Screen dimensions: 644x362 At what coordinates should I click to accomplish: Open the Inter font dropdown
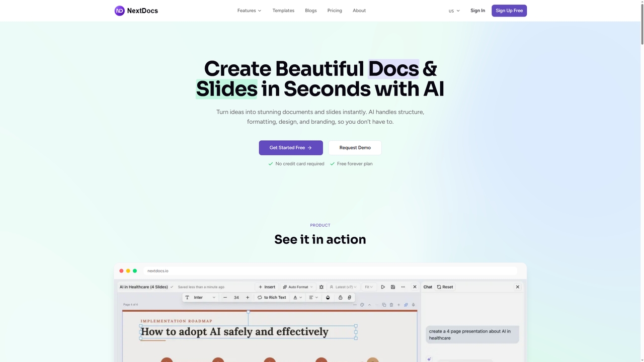pos(205,298)
